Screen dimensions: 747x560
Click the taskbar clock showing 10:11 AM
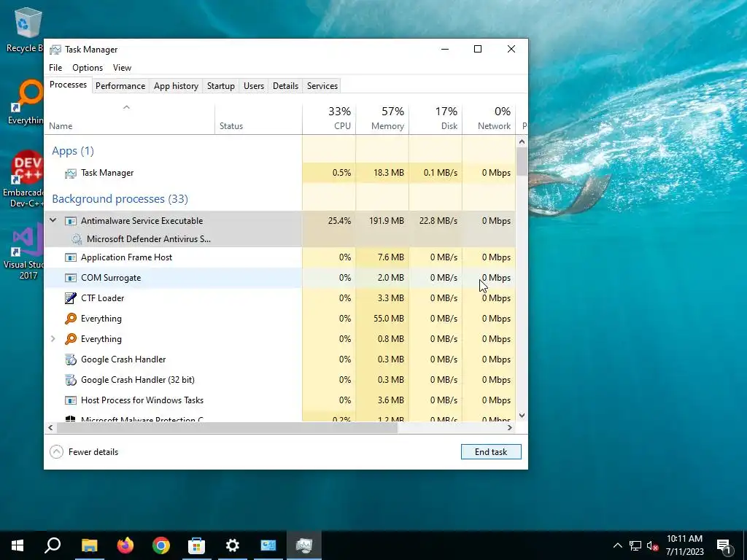click(684, 545)
